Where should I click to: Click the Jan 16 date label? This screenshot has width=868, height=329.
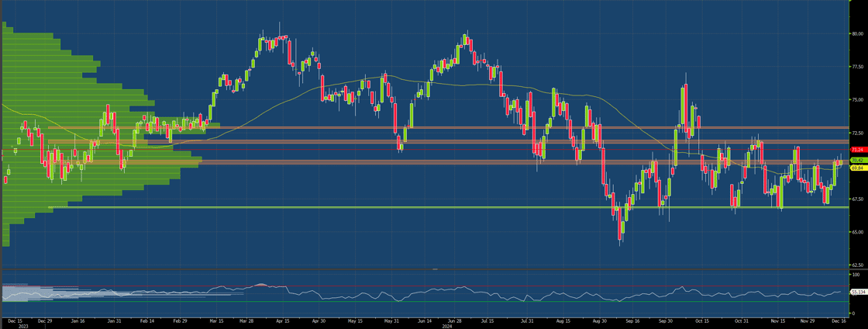(77, 320)
